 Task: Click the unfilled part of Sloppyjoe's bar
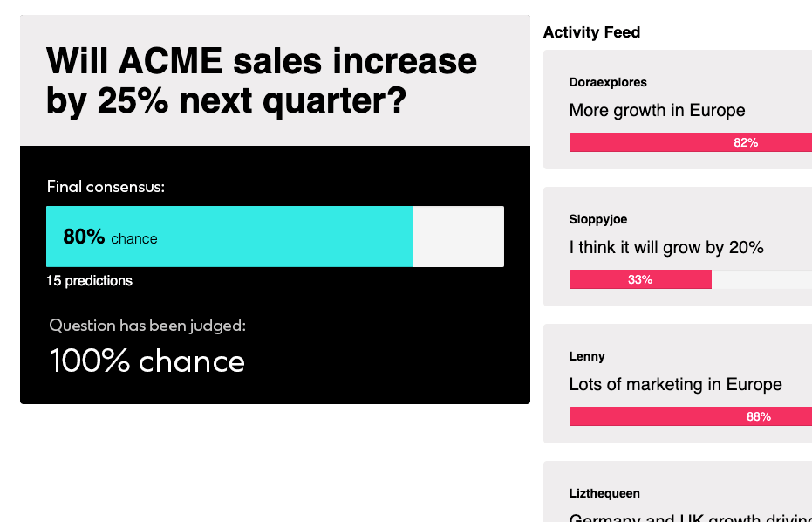pos(761,279)
